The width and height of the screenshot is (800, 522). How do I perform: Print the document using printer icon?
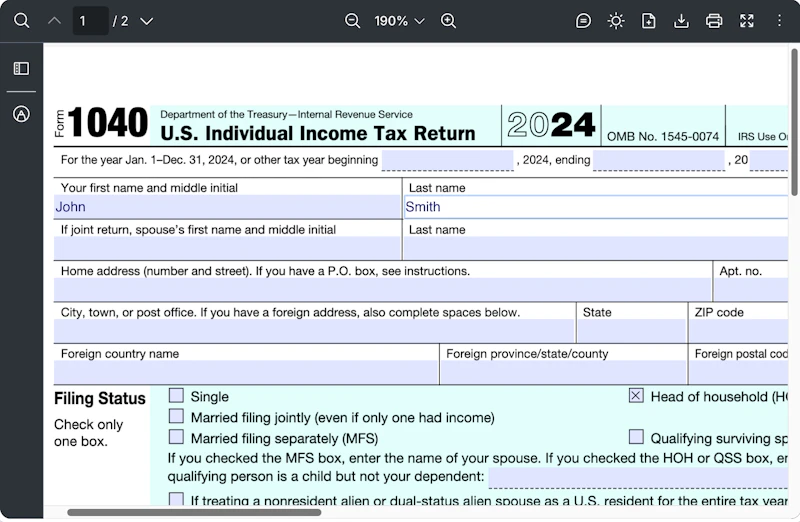[714, 21]
